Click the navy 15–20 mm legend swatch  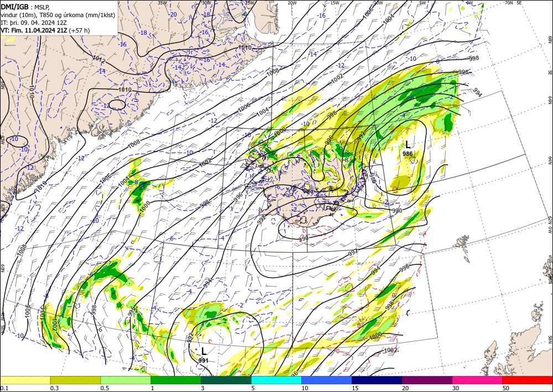tap(377, 380)
